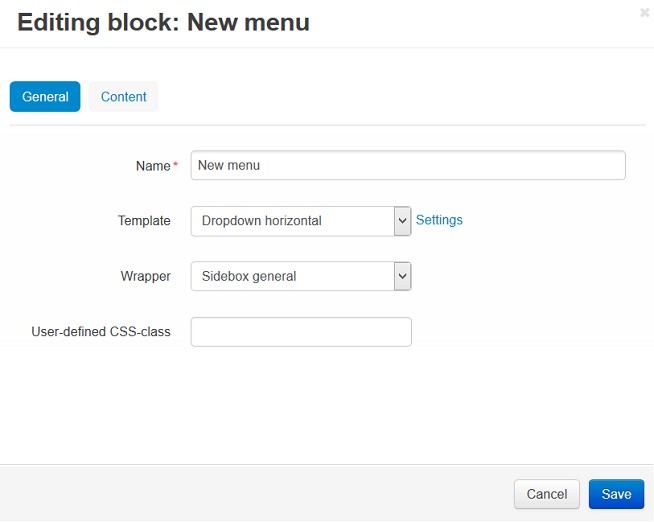Save the block changes
Image resolution: width=654 pixels, height=522 pixels.
(x=616, y=494)
